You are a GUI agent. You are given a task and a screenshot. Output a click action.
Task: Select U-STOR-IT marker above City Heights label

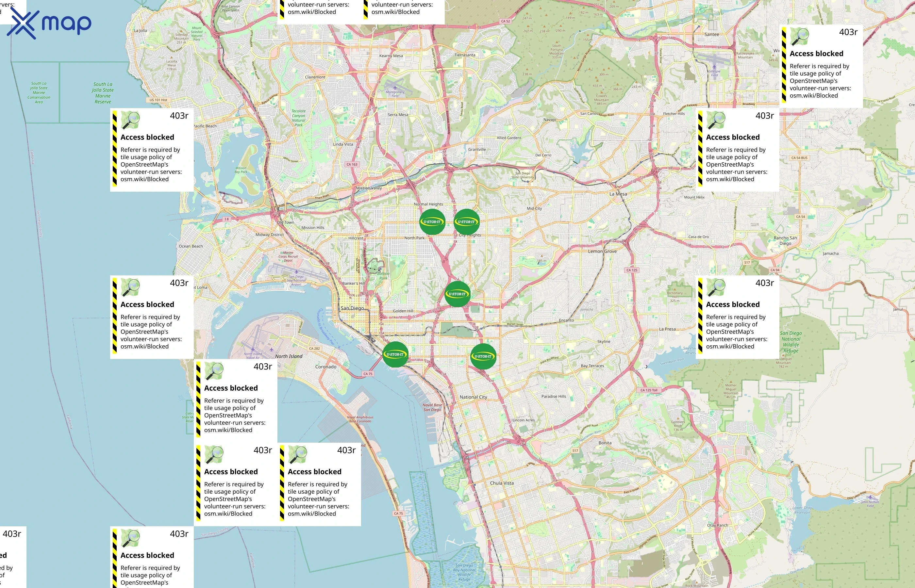click(466, 222)
